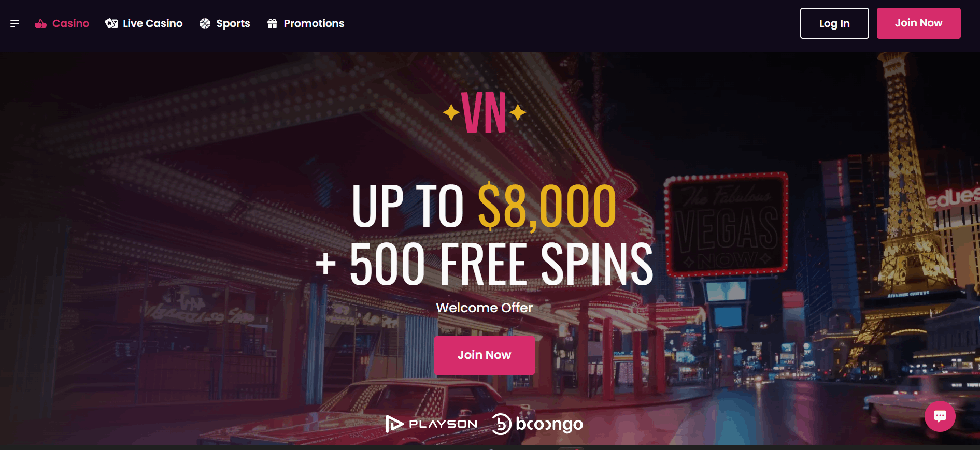Go to the Live Casino menu label
980x450 pixels.
coord(152,23)
